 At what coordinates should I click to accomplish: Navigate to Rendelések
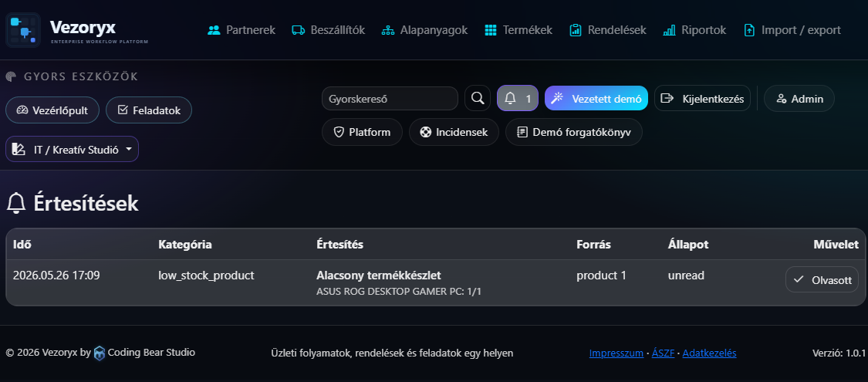[607, 30]
